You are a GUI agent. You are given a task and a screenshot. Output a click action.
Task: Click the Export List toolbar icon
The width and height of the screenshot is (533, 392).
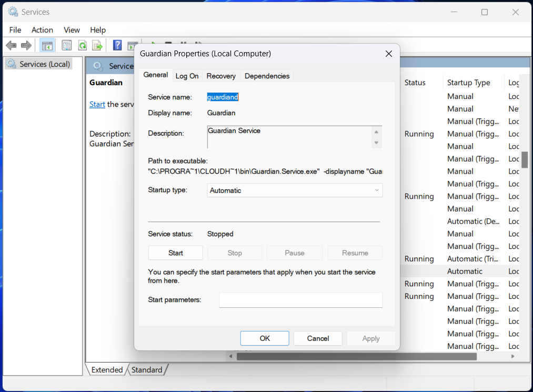point(97,45)
